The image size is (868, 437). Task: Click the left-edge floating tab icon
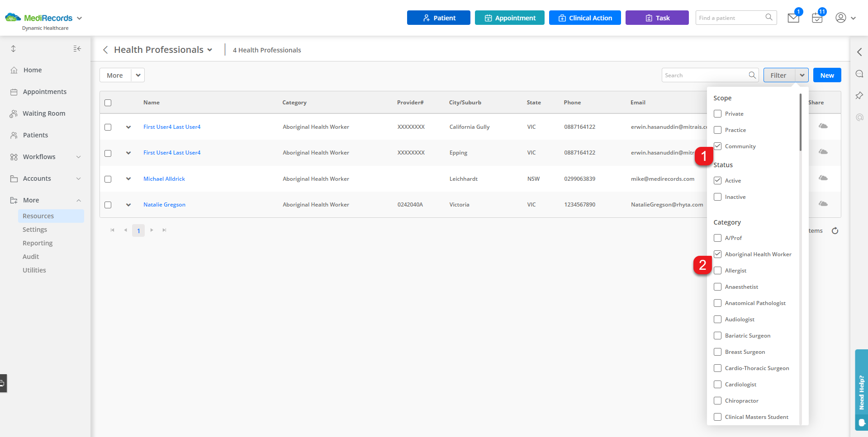[x=3, y=383]
